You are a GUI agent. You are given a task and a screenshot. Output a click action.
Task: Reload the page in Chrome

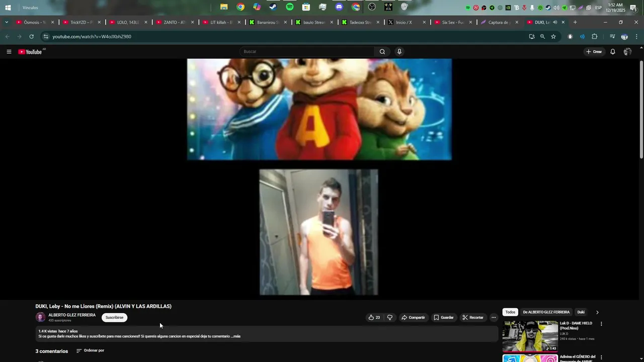pyautogui.click(x=31, y=37)
